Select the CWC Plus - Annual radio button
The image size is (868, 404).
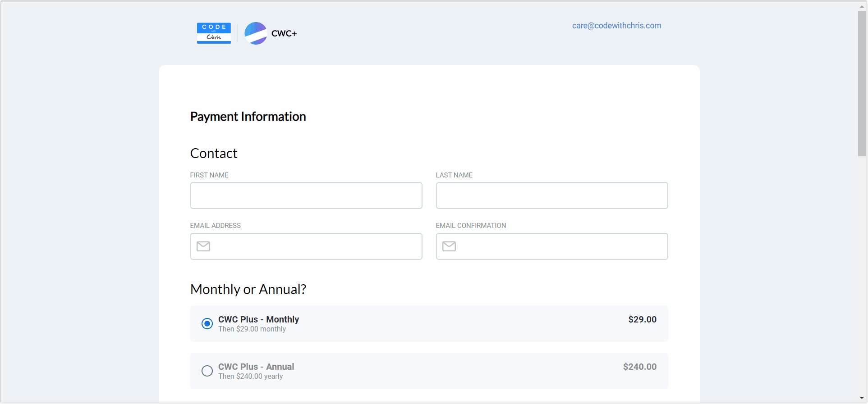(207, 371)
